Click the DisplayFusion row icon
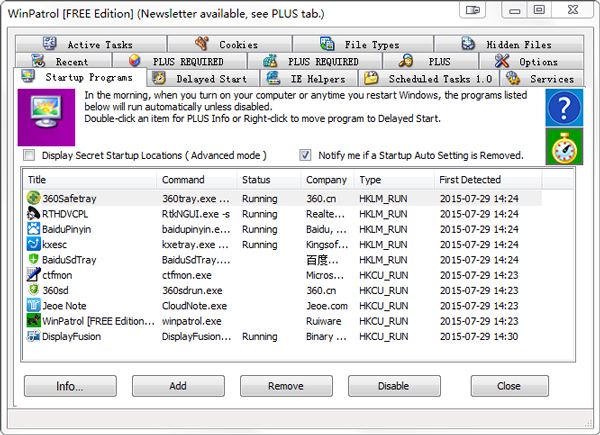Image resolution: width=600 pixels, height=435 pixels. pyautogui.click(x=33, y=336)
